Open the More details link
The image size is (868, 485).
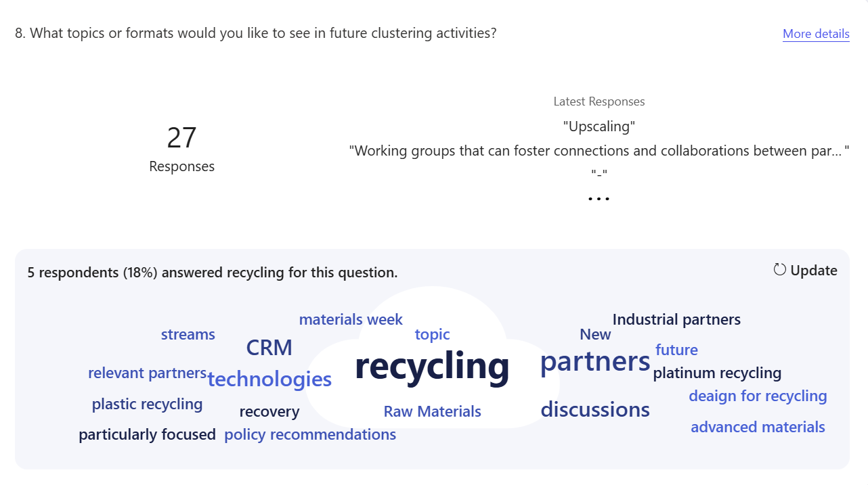(816, 34)
